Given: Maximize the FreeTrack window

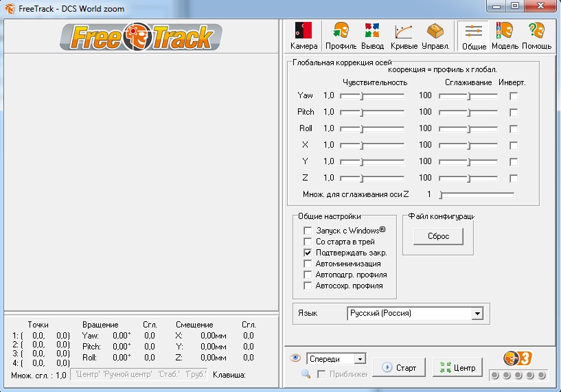Looking at the screenshot, I should pos(514,6).
